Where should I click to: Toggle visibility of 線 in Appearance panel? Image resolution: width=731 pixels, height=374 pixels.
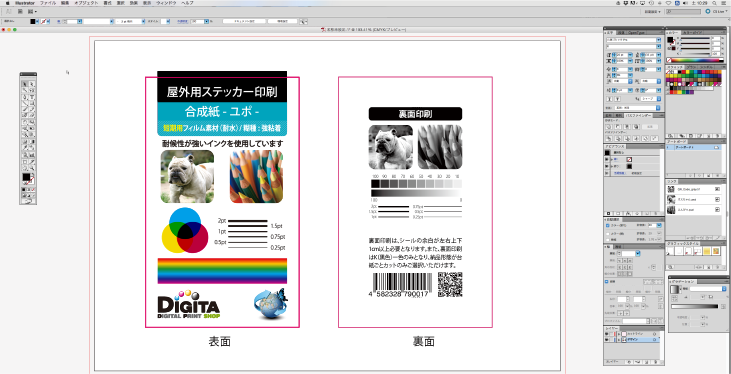tap(607, 159)
